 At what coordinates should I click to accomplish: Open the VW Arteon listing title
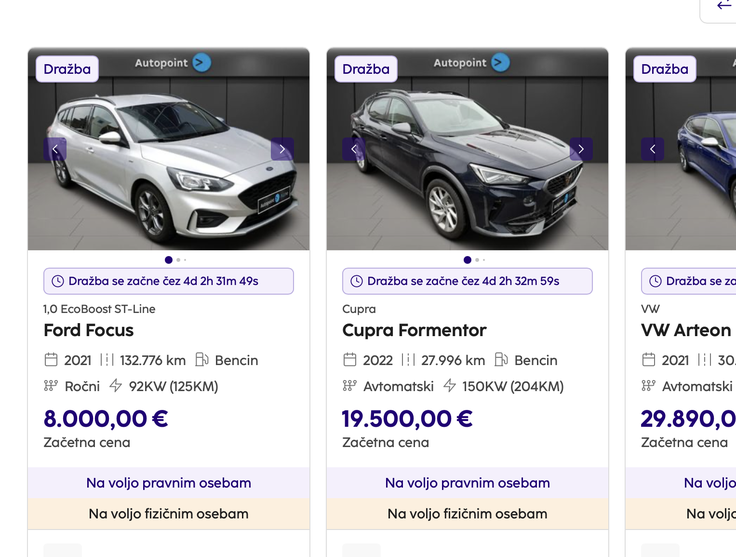tap(686, 330)
